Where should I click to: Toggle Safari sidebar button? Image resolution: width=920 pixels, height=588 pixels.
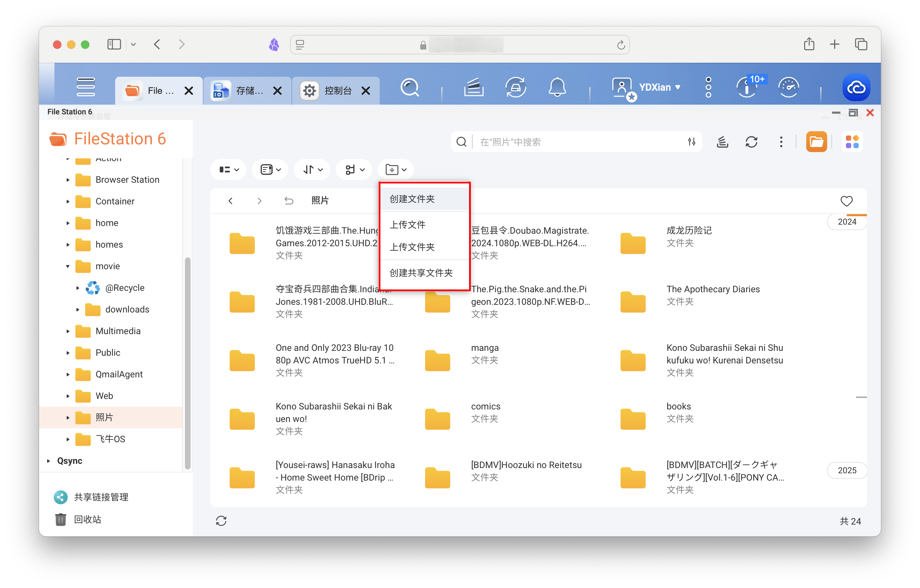click(114, 45)
